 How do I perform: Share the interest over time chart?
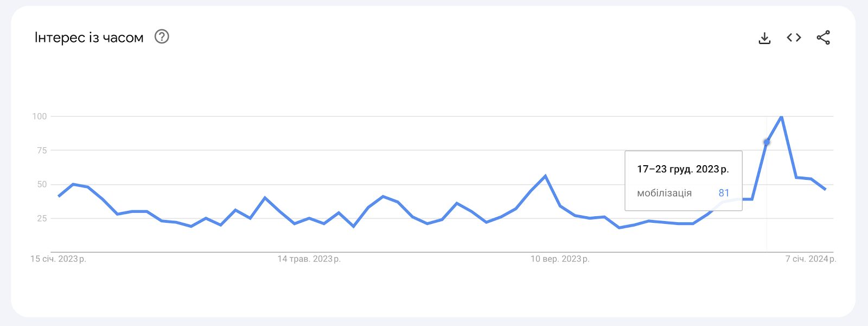click(x=823, y=37)
